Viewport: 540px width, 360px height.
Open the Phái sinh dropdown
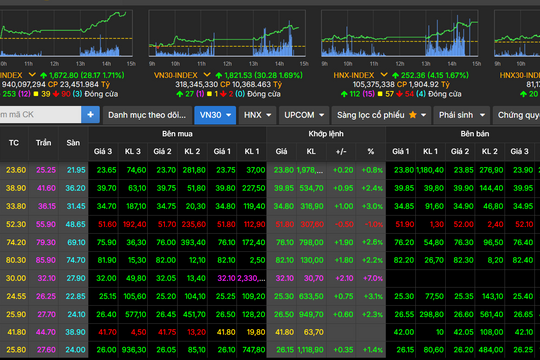coord(461,115)
